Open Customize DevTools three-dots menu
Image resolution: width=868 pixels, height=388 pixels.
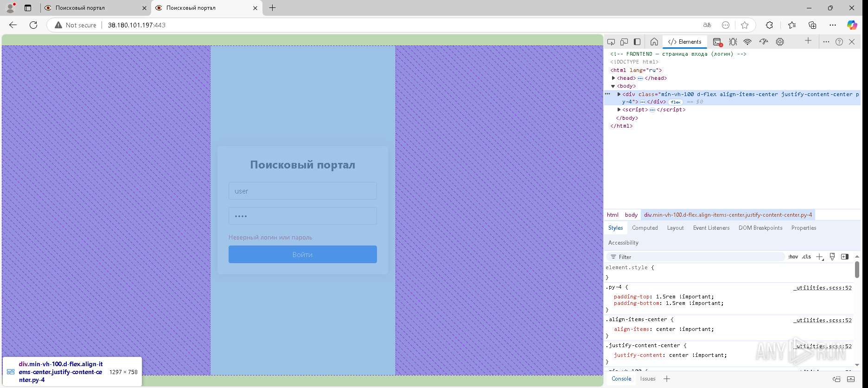coord(826,42)
